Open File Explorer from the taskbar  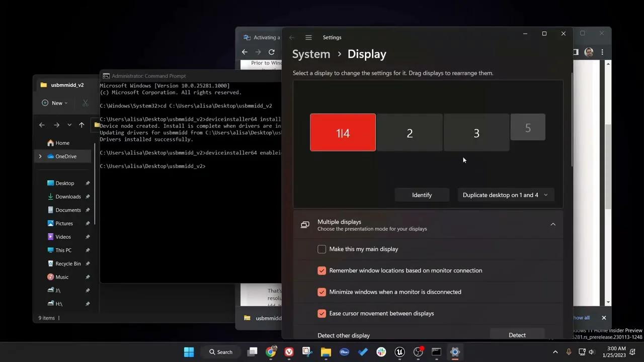point(326,352)
